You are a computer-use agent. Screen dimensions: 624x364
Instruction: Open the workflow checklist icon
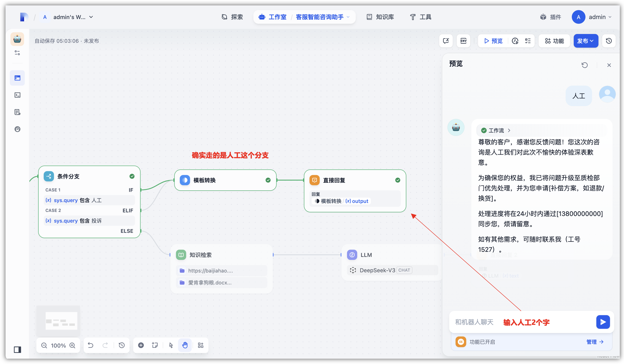527,41
